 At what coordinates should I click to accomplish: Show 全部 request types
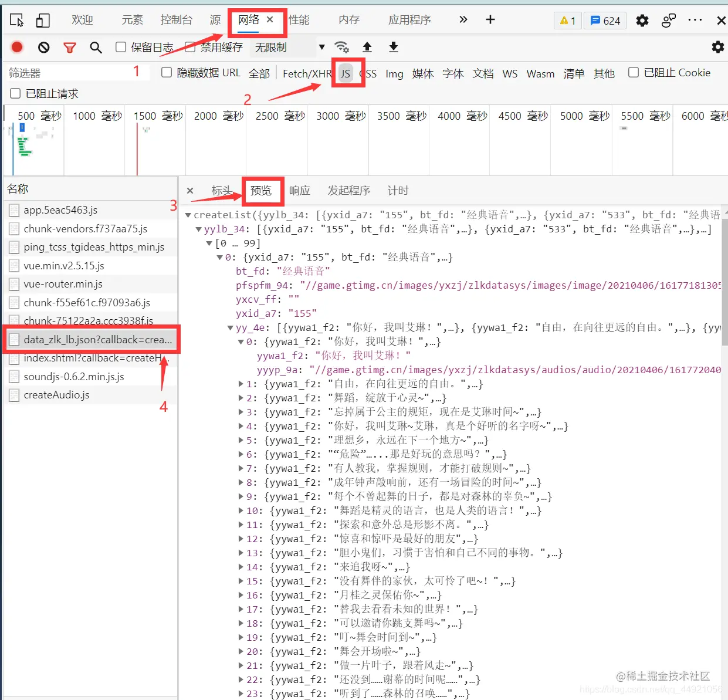259,73
